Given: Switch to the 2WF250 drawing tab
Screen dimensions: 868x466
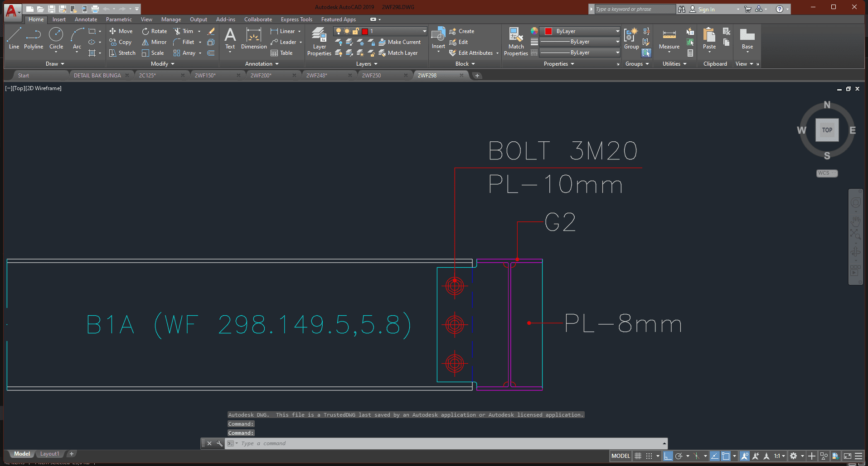Looking at the screenshot, I should 371,76.
